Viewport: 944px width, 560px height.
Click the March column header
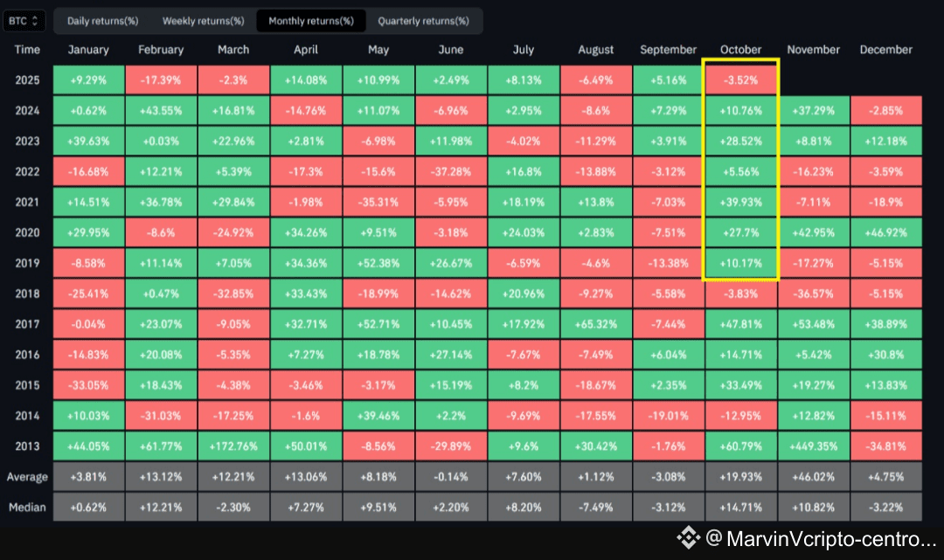click(233, 49)
